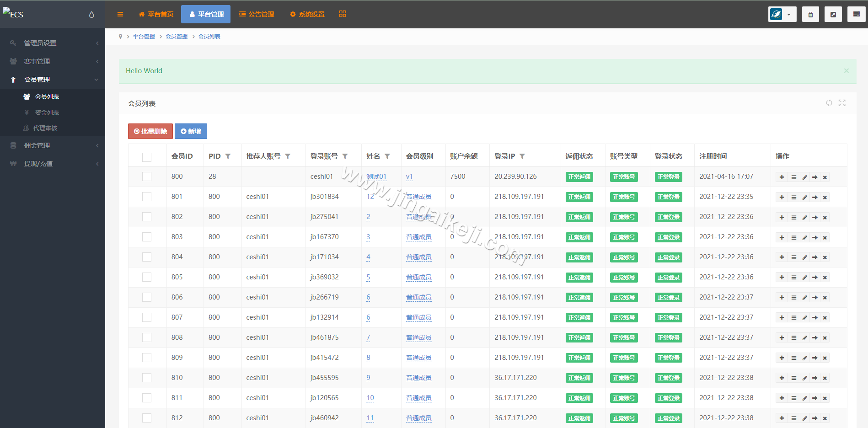Delete member 802 using the X icon
The height and width of the screenshot is (428, 868).
pyautogui.click(x=825, y=217)
